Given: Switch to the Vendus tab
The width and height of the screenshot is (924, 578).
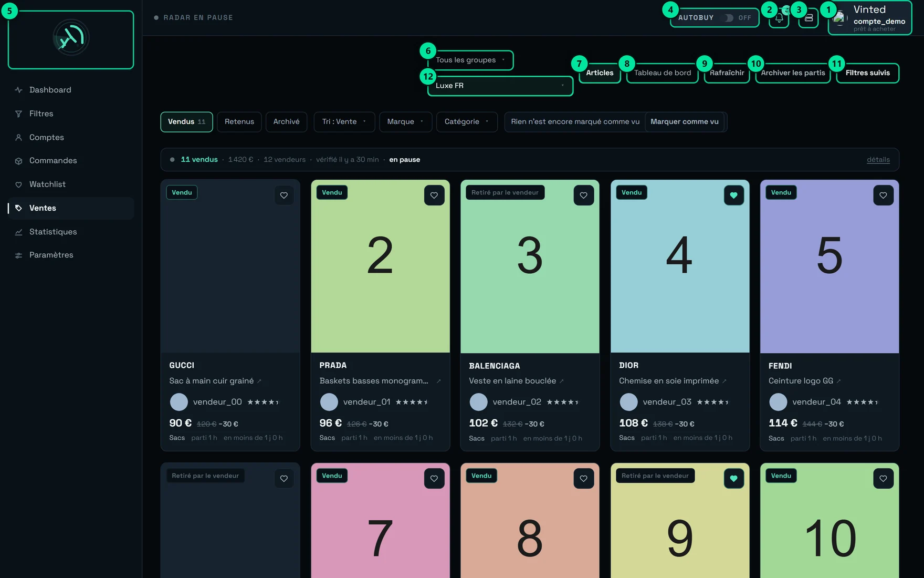Looking at the screenshot, I should tap(186, 122).
